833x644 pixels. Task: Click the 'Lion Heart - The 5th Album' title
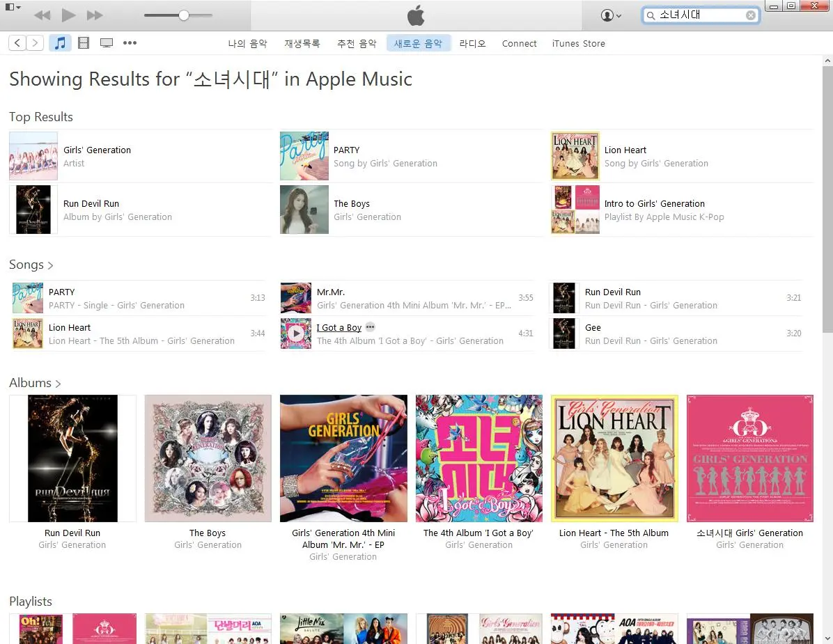pos(614,533)
